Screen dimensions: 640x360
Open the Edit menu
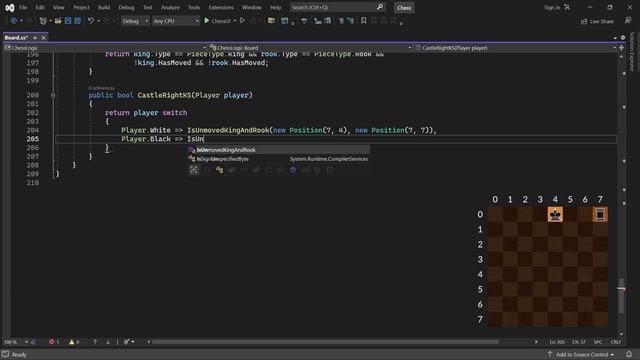click(40, 7)
